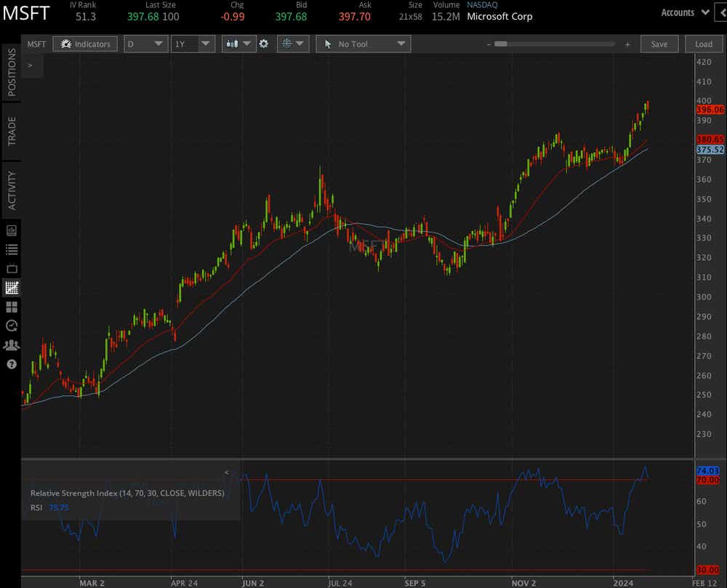Click the Load button
This screenshot has height=588, width=727.
pos(703,44)
